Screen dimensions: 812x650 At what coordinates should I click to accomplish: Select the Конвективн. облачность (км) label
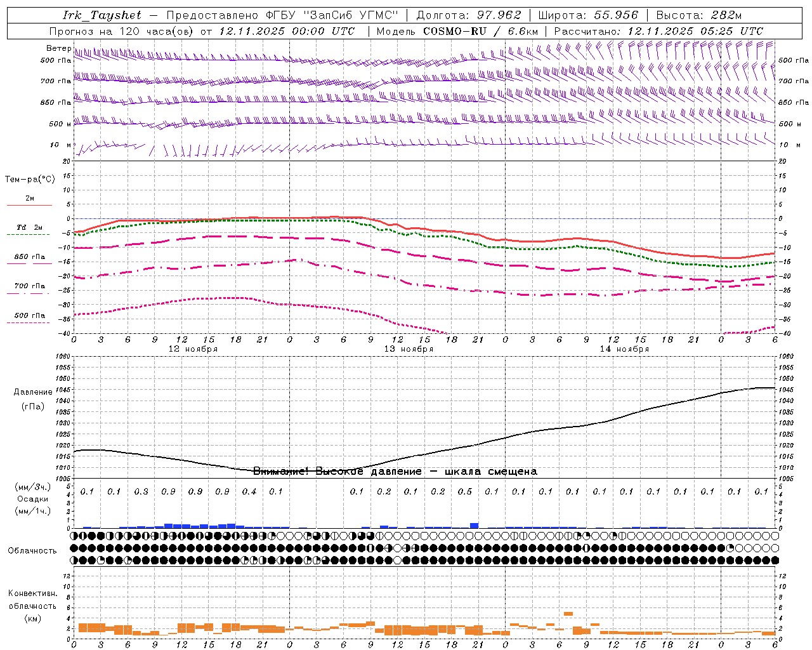click(x=32, y=606)
